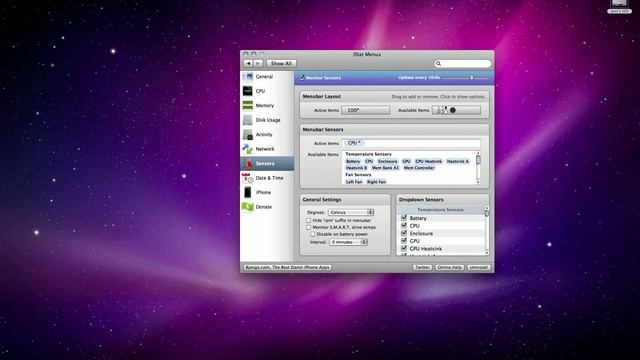Screen dimensions: 640x360
Task: Select the Battery token in Temperature Sensors
Action: pos(353,162)
